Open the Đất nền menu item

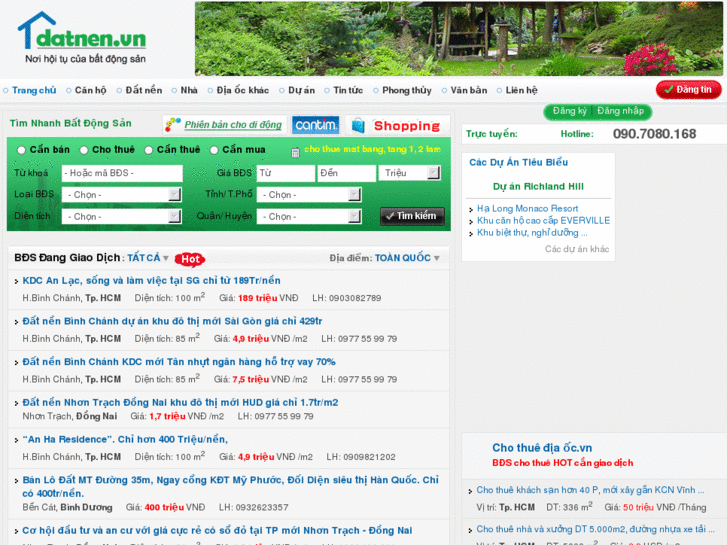[x=144, y=90]
